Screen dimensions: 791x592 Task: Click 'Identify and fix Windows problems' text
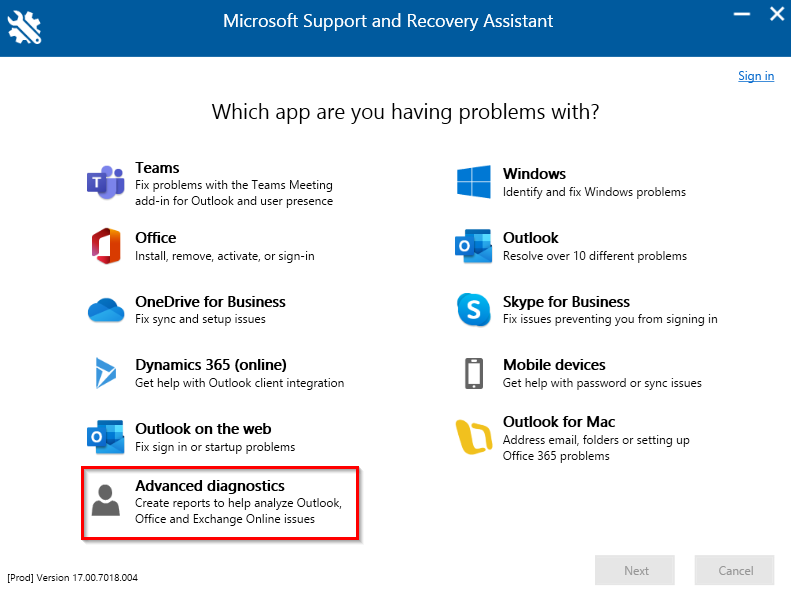(x=594, y=192)
